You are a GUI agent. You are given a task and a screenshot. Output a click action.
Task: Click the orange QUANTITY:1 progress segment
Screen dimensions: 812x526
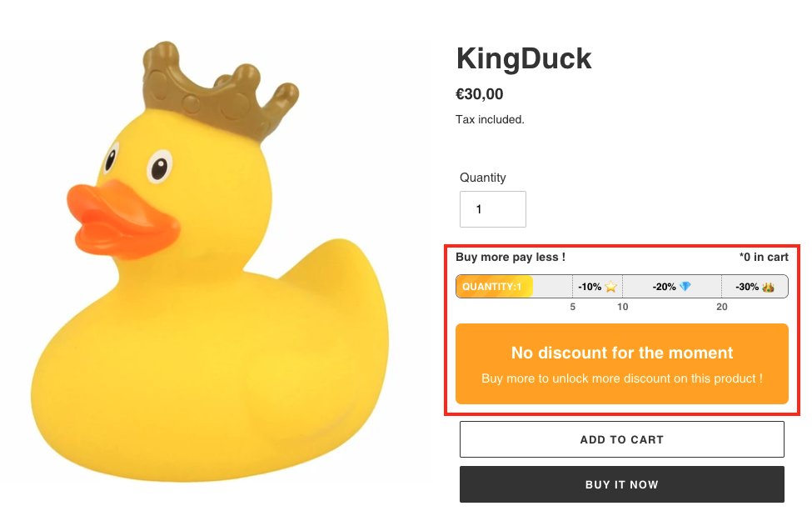tap(493, 287)
